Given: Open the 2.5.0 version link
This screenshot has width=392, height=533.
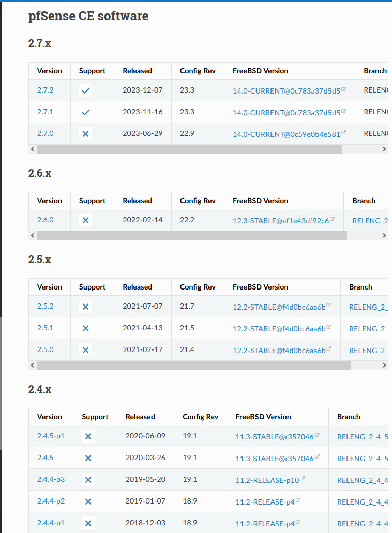Looking at the screenshot, I should [45, 350].
